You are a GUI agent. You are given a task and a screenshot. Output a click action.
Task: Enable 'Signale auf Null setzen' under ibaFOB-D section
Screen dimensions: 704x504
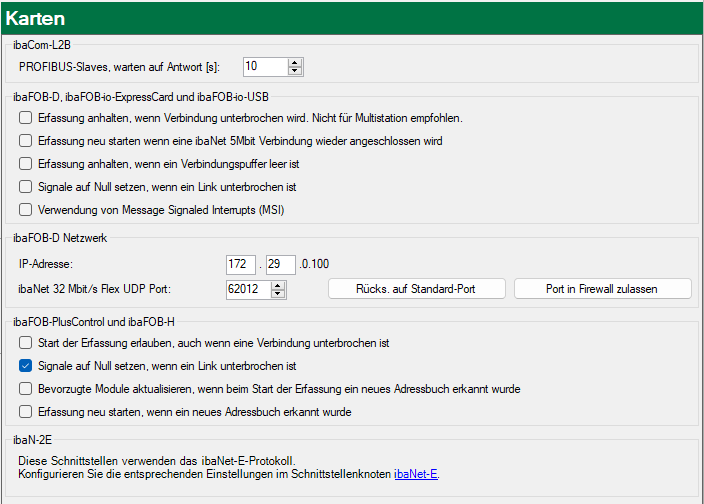point(26,186)
